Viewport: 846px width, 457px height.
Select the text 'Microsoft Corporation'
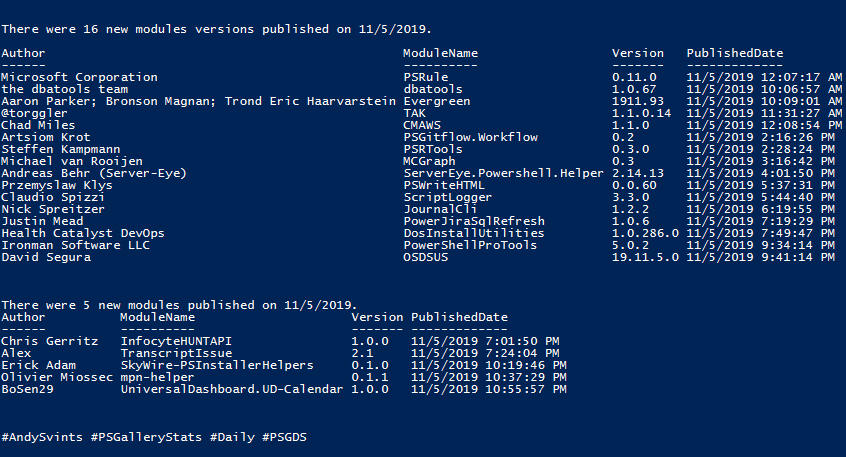click(79, 77)
